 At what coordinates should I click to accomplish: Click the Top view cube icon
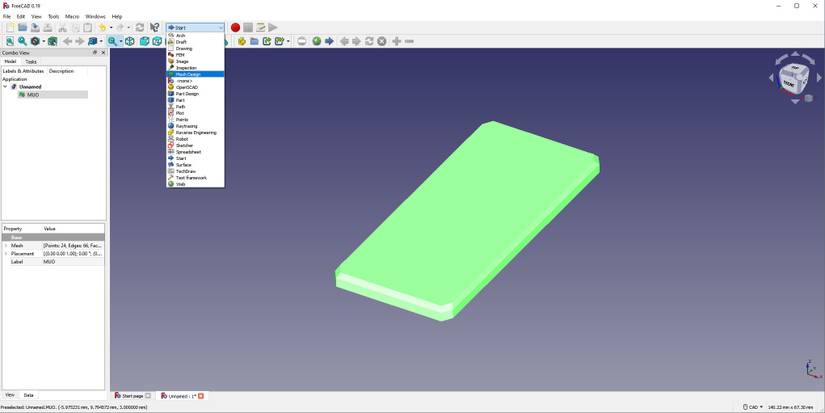tap(157, 41)
